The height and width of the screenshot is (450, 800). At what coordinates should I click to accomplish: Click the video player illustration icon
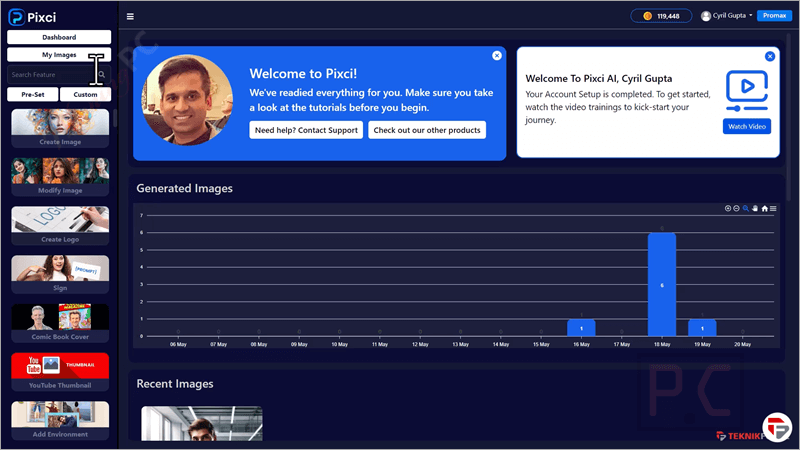tap(747, 91)
